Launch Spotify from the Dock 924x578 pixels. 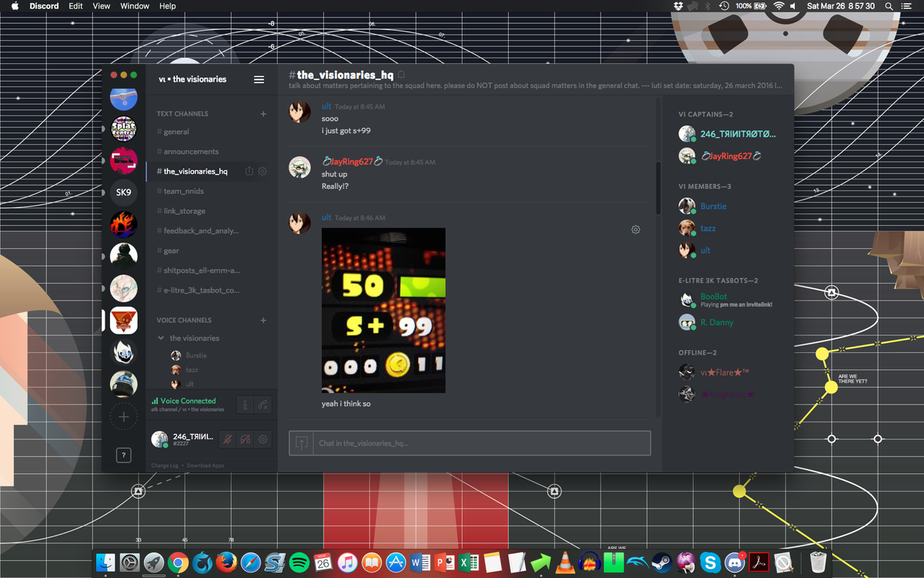pyautogui.click(x=298, y=563)
